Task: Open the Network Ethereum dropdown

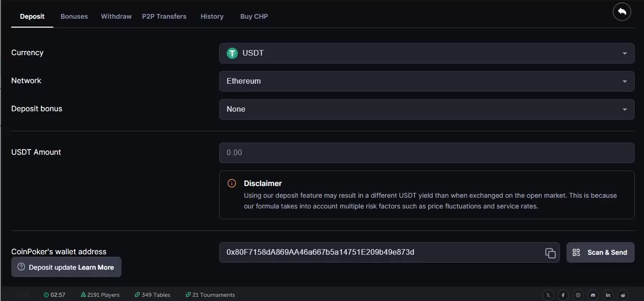Action: click(426, 81)
